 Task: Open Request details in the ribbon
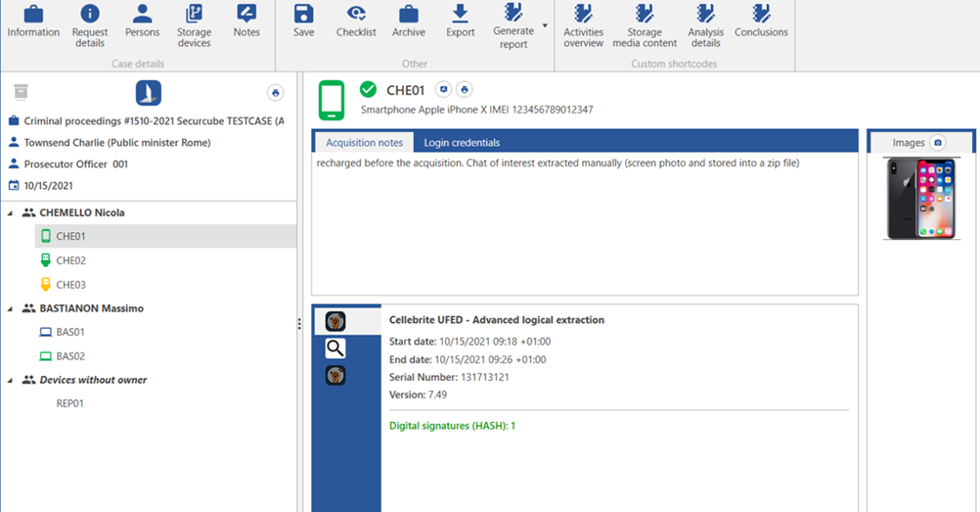89,25
